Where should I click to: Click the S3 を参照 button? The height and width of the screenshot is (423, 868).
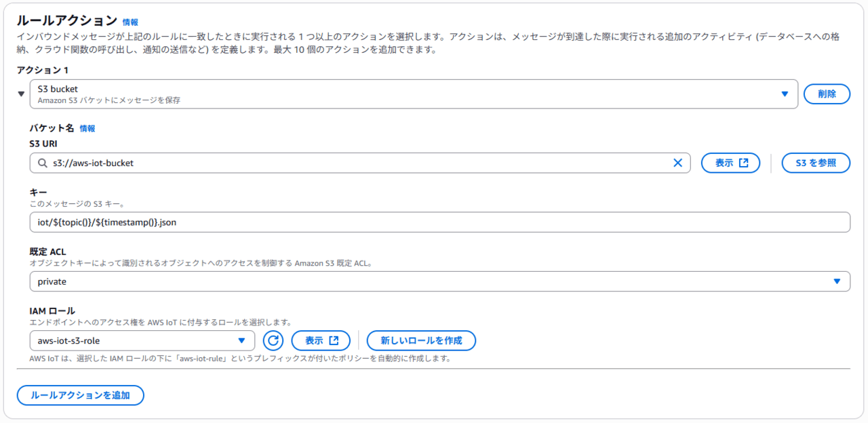point(816,163)
